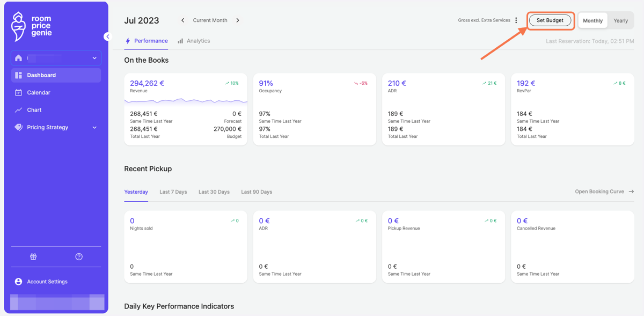Open the Dashboard menu item
Viewport: 644px width, 316px height.
[x=56, y=75]
